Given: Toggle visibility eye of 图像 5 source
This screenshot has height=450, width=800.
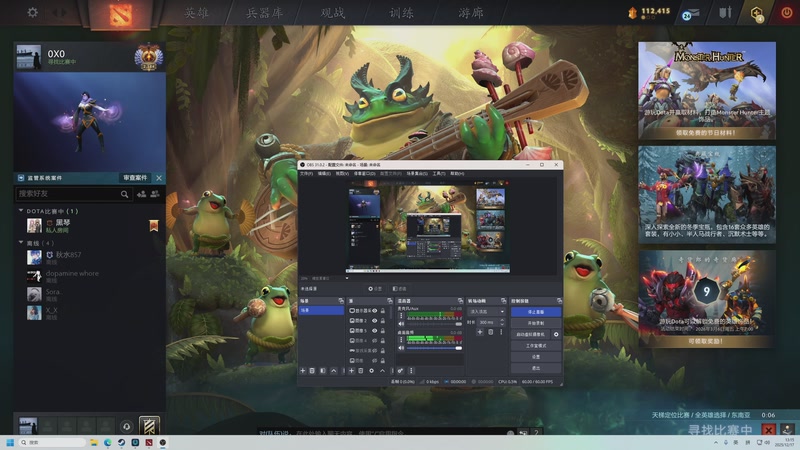Looking at the screenshot, I should coord(374,331).
